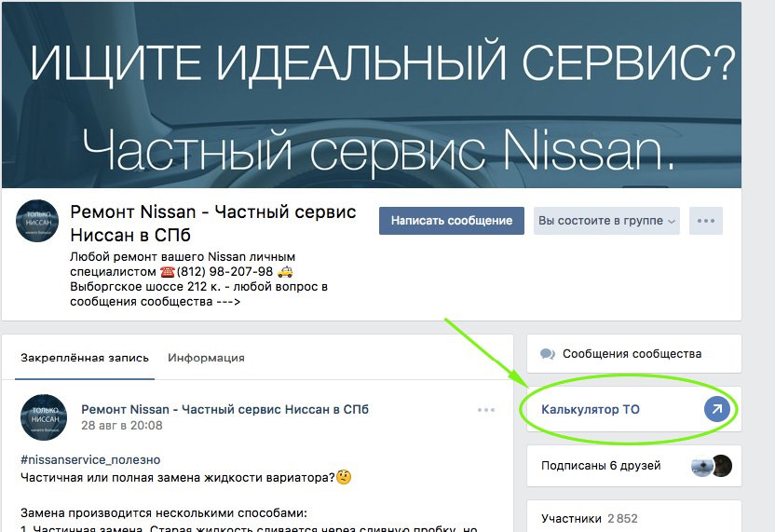Open Сообщения сообщества link
Screen dimensions: 775x532
click(x=634, y=353)
